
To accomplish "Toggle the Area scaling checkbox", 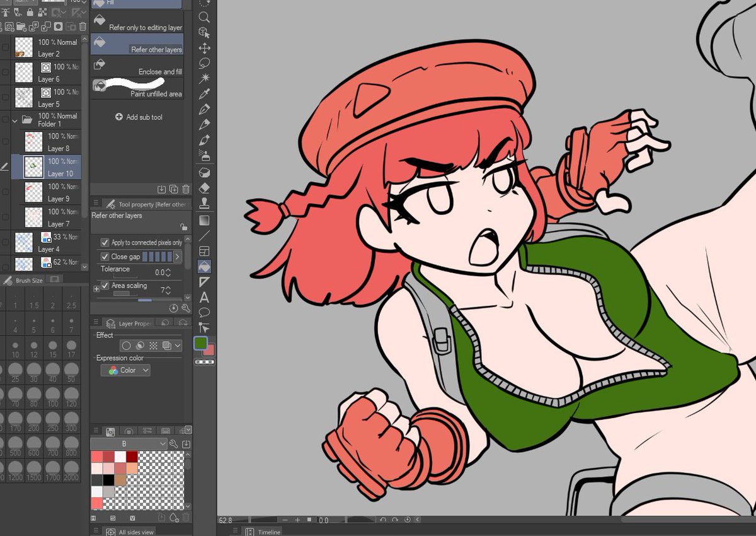I will point(105,286).
